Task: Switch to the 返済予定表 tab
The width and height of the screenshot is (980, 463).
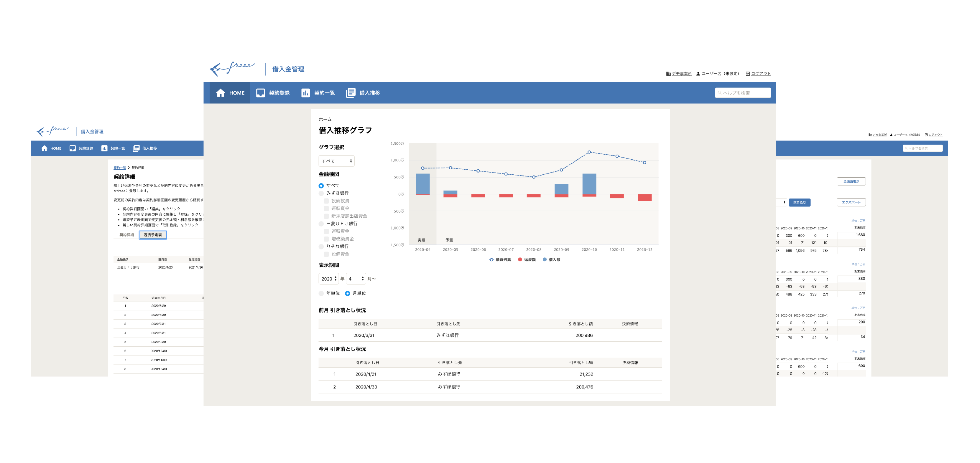Action: click(152, 235)
